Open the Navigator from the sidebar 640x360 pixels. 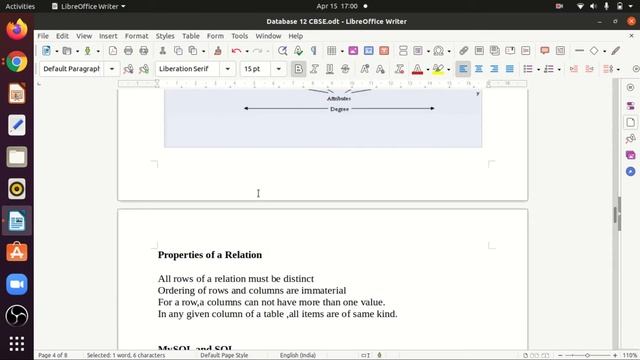click(x=631, y=171)
